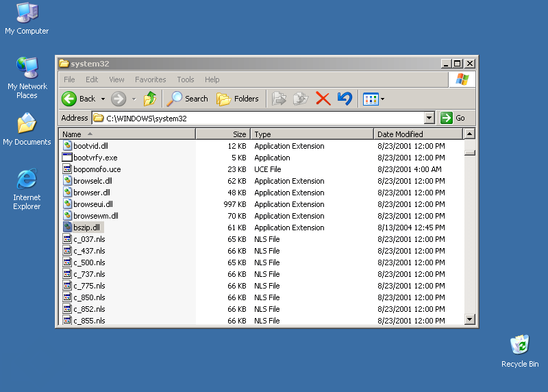Click the Windows flag logo
The image size is (548, 392).
[x=462, y=79]
